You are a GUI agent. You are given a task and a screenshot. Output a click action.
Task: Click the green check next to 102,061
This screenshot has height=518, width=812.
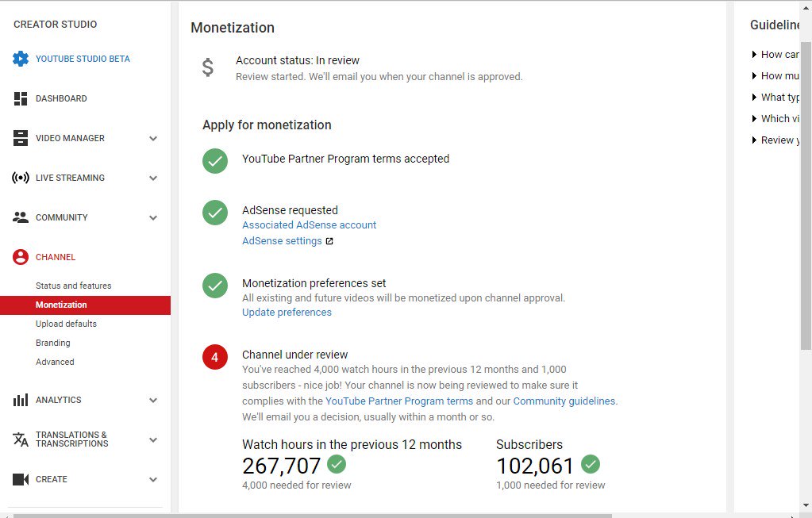[x=591, y=464]
